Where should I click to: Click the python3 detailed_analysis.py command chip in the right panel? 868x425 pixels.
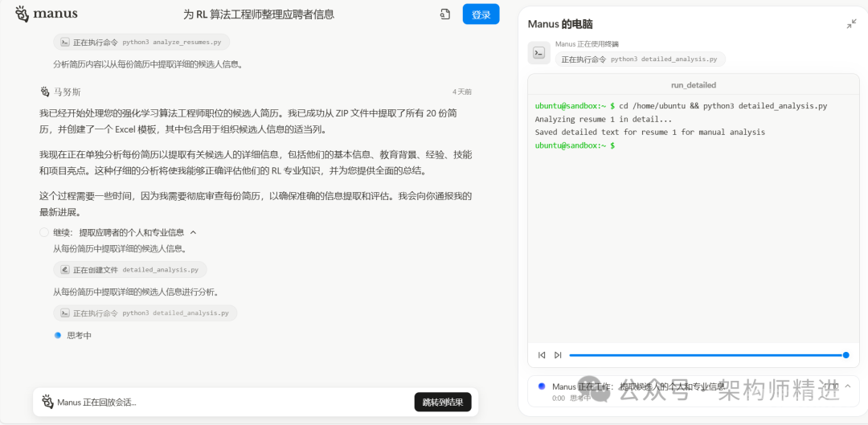click(x=640, y=59)
